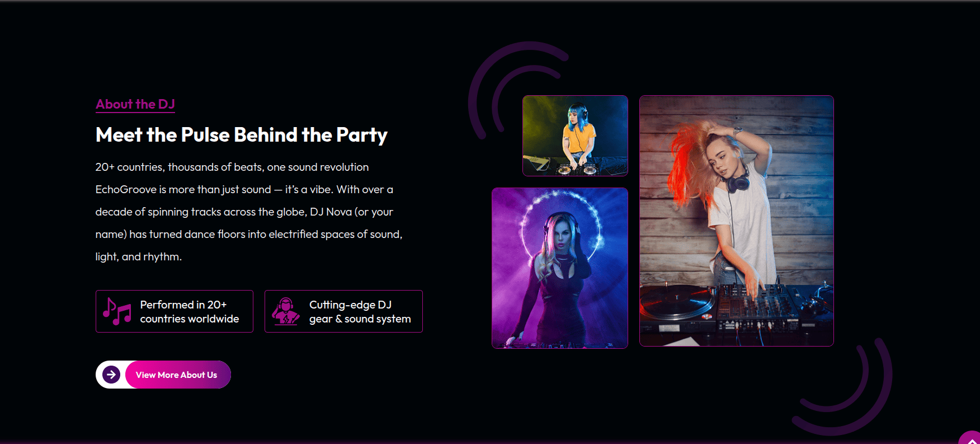Click the EchoGroove description paragraph
This screenshot has height=444, width=980.
(249, 223)
